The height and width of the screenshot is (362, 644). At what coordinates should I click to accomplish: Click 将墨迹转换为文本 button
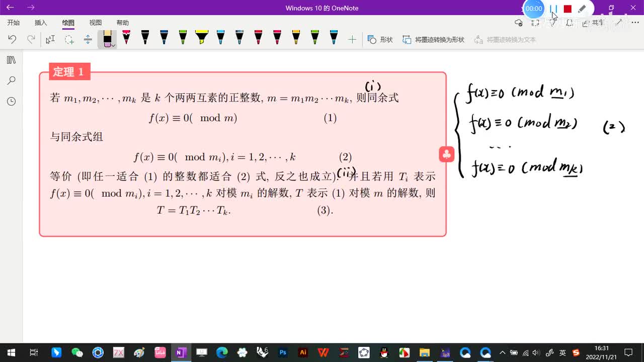pyautogui.click(x=505, y=39)
